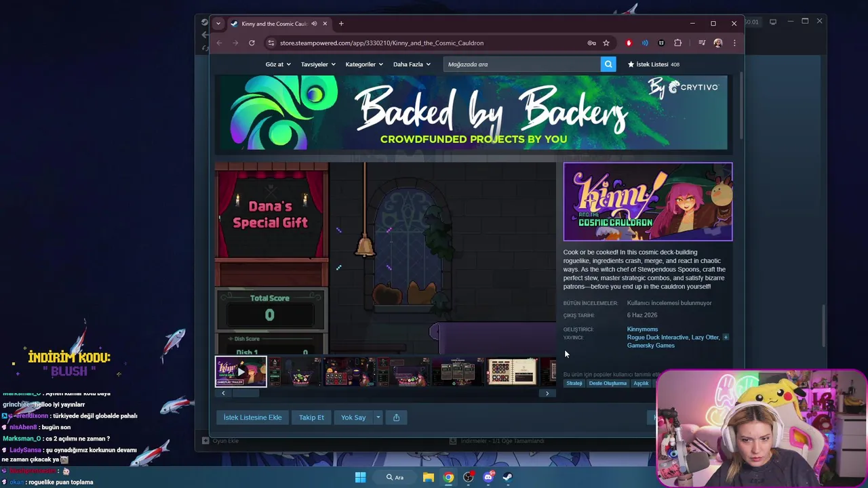Open the black square extension icon
Viewport: 868px width, 488px height.
click(661, 43)
